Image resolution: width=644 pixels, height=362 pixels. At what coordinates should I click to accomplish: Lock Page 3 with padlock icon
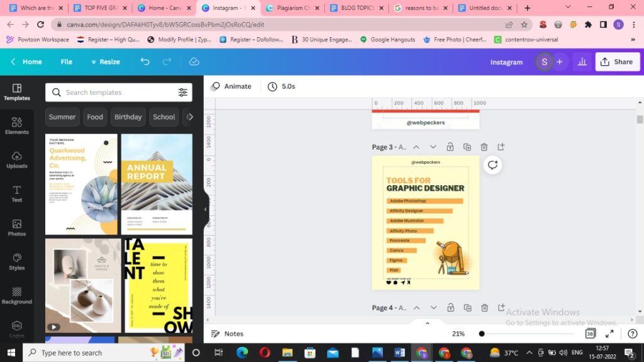point(450,147)
